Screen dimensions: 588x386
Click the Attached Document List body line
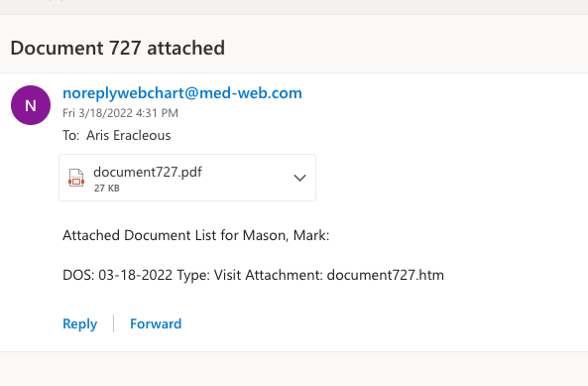[x=195, y=235]
